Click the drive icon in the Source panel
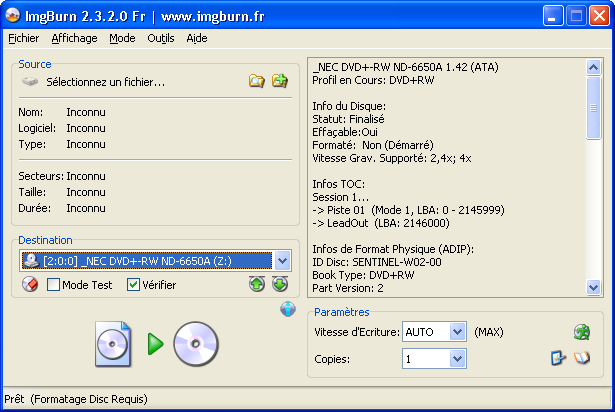This screenshot has height=412, width=615. click(x=30, y=82)
